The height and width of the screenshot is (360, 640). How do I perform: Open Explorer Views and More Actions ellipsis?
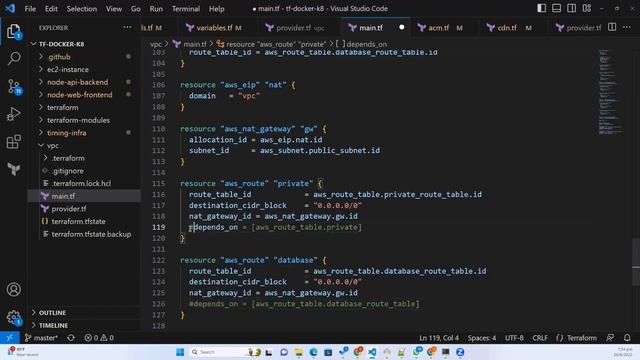point(127,27)
